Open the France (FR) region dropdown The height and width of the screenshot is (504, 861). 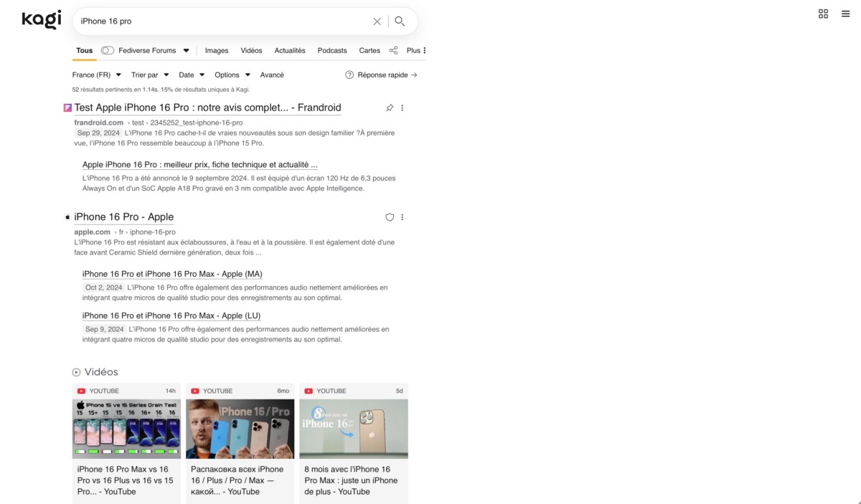click(96, 75)
